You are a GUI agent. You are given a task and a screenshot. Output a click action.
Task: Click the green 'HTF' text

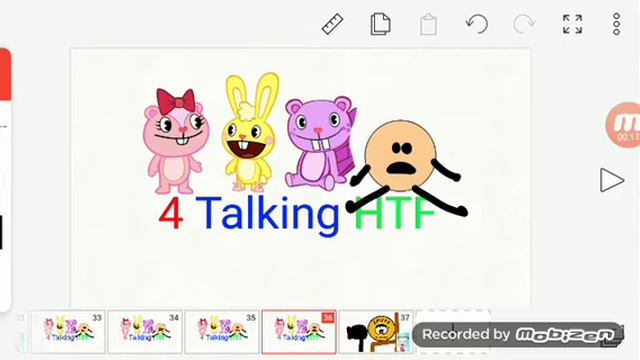394,212
